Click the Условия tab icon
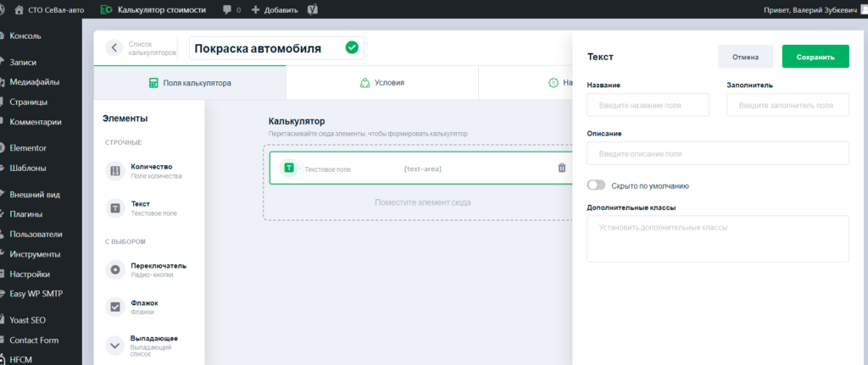Screen dimensions: 868x365 pos(364,83)
